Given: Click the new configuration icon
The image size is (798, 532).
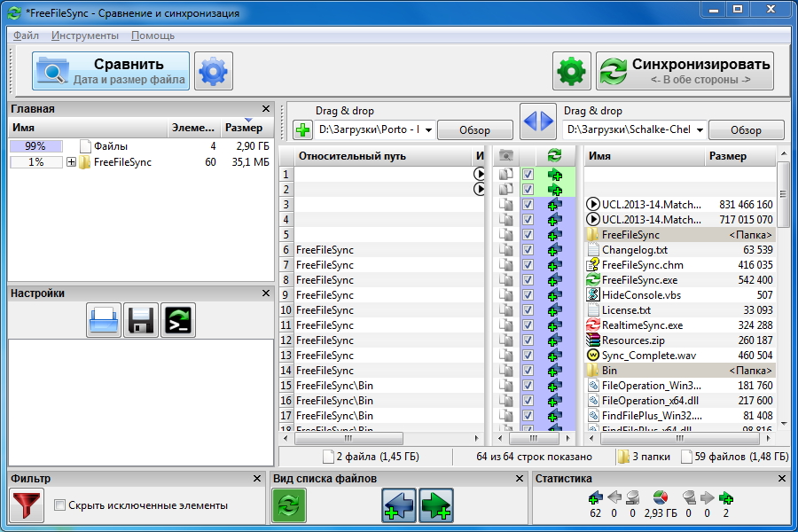Looking at the screenshot, I should pyautogui.click(x=104, y=320).
